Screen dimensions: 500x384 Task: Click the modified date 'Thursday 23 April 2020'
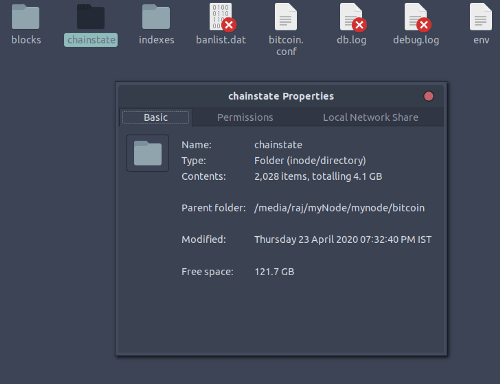(x=306, y=240)
